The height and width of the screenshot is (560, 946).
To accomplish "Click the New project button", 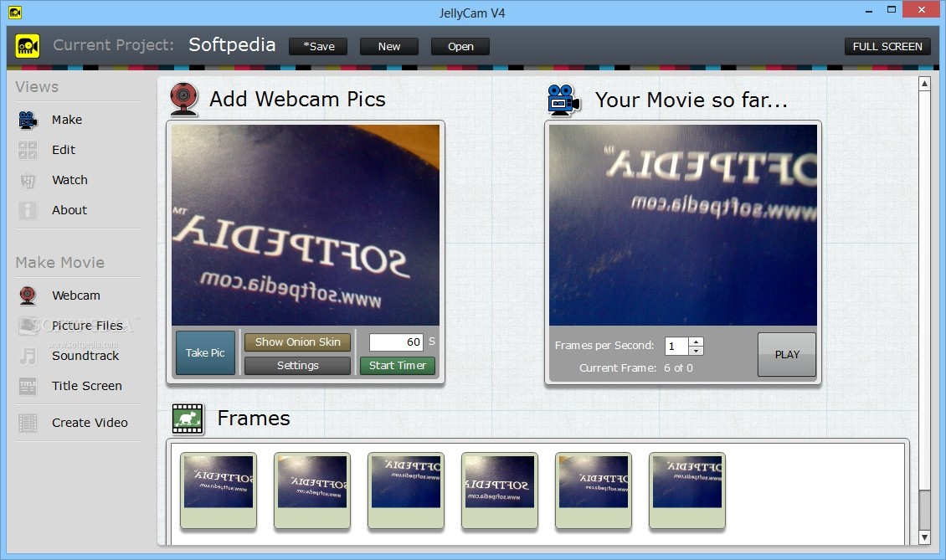I will pos(389,47).
